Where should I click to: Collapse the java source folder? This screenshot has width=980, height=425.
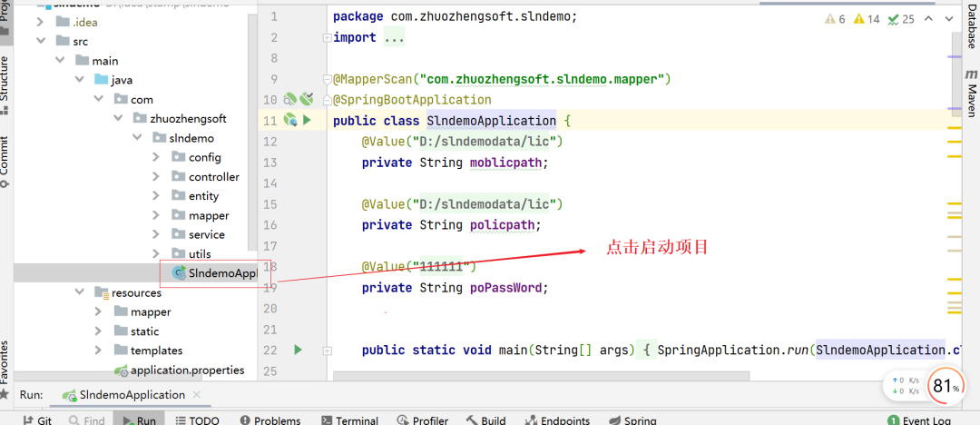[x=79, y=80]
